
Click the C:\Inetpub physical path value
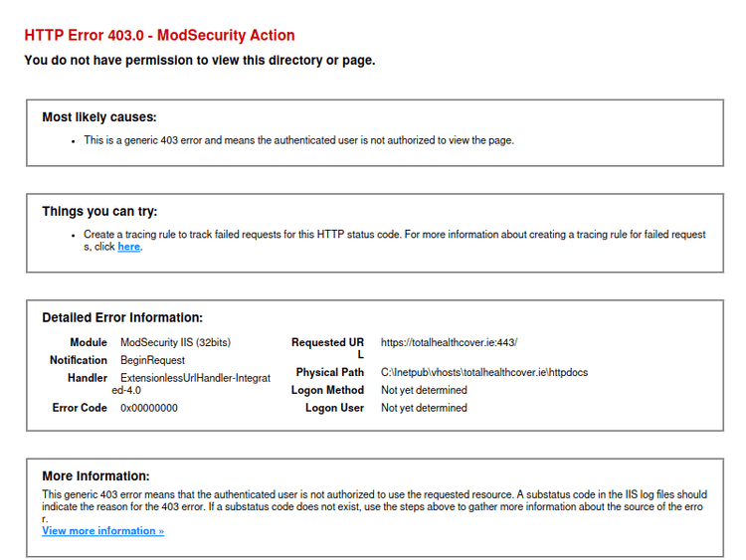(x=483, y=372)
